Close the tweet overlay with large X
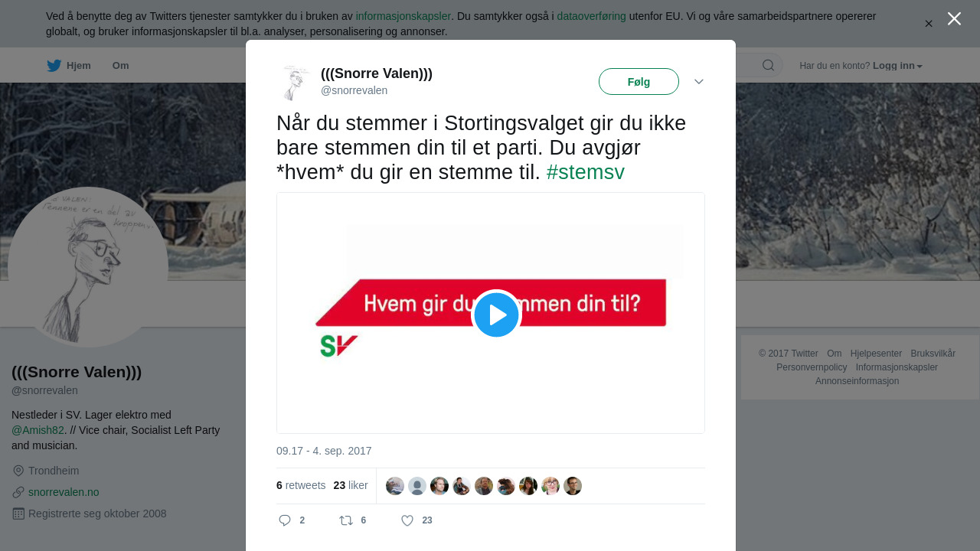Image resolution: width=980 pixels, height=551 pixels. [x=954, y=18]
